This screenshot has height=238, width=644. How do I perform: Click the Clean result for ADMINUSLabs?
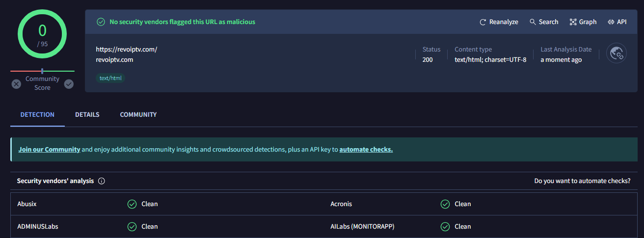[x=150, y=227]
